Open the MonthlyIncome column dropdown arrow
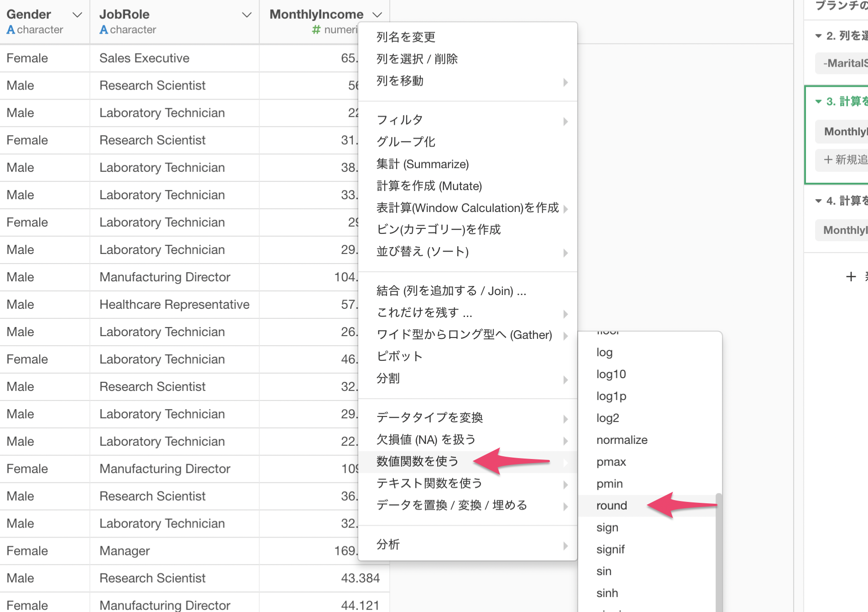The height and width of the screenshot is (612, 868). (x=377, y=15)
